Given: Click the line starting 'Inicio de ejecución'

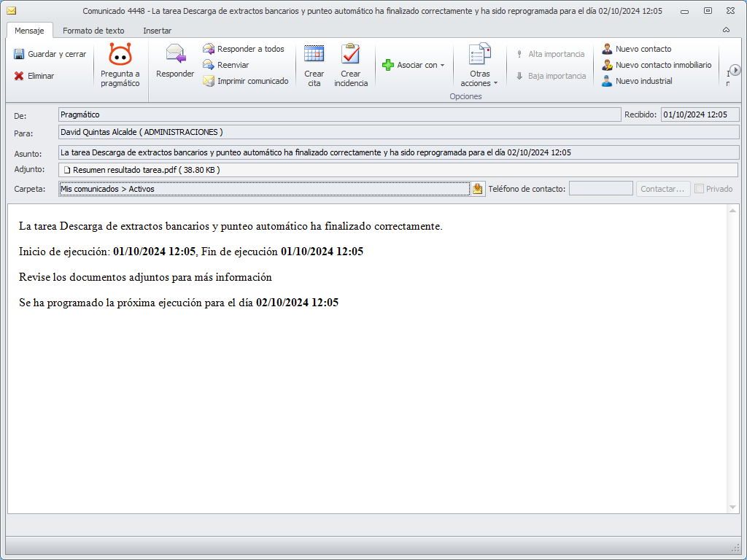Looking at the screenshot, I should [x=191, y=252].
